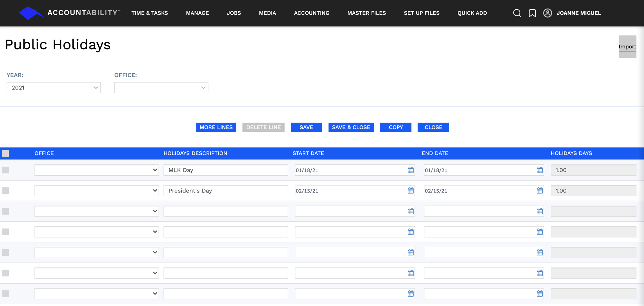
Task: Select Master Files in the navigation bar
Action: click(367, 13)
